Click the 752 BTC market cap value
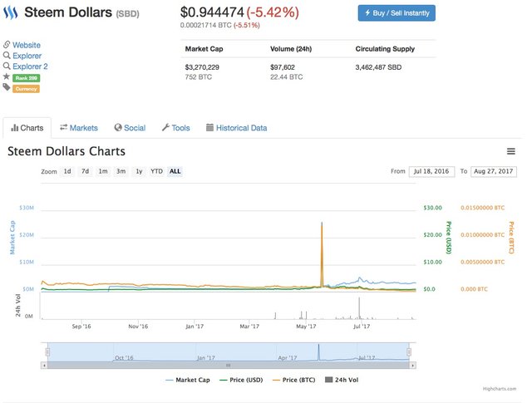The width and height of the screenshot is (532, 403). 199,77
